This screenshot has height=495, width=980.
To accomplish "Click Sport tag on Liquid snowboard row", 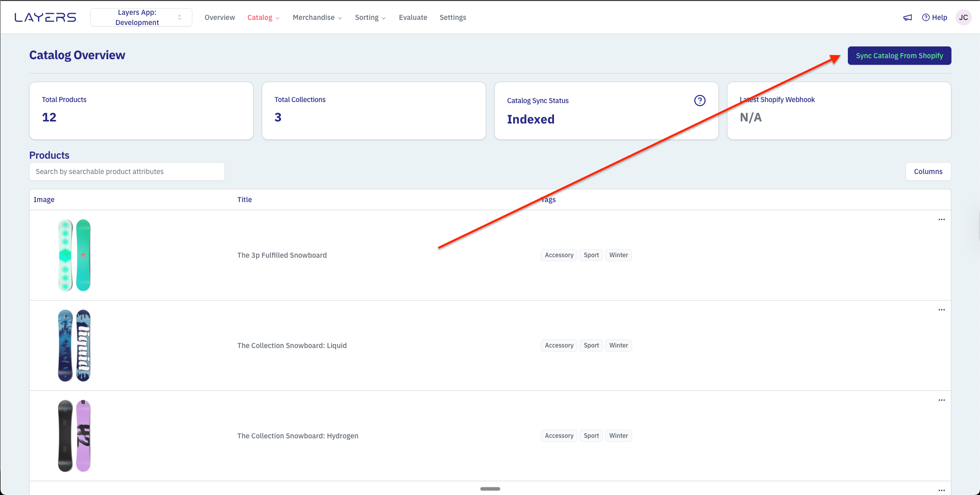I will click(591, 345).
